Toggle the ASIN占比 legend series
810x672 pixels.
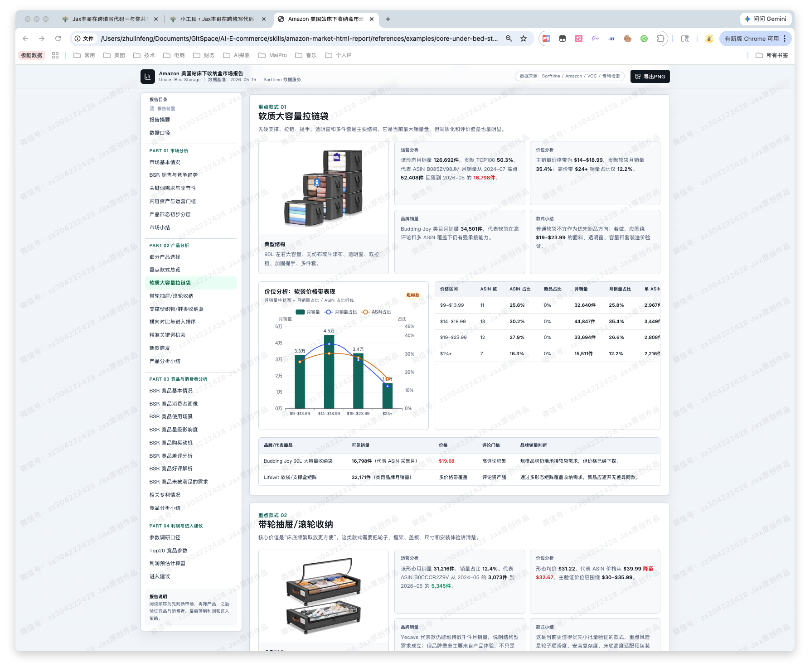(376, 312)
